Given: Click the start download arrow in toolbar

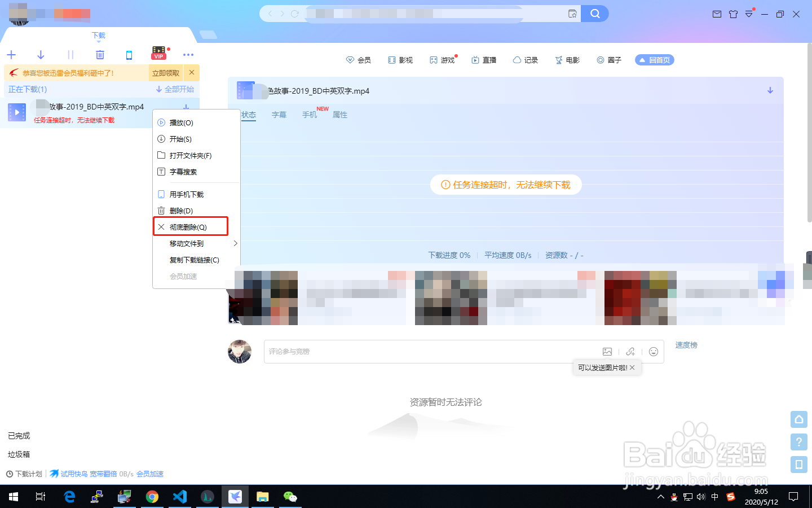Looking at the screenshot, I should click(x=41, y=55).
